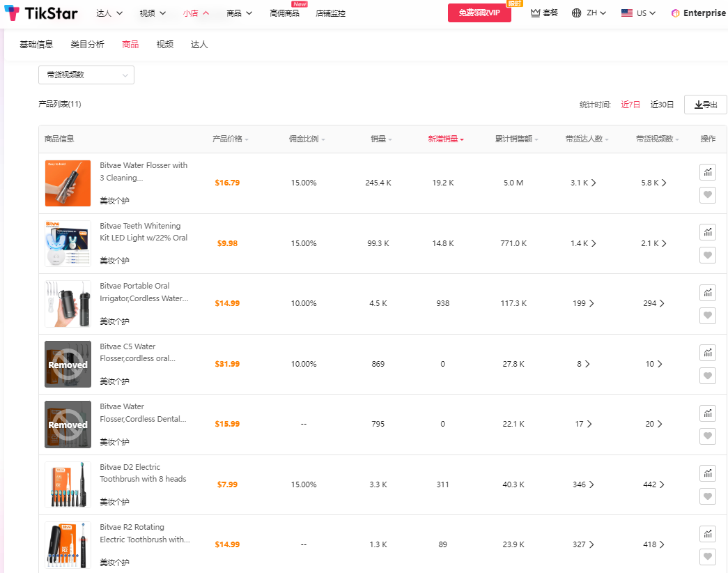Open analytics chart for Bitvae D2 Electric Toothbrush
The image size is (728, 573).
click(x=708, y=473)
